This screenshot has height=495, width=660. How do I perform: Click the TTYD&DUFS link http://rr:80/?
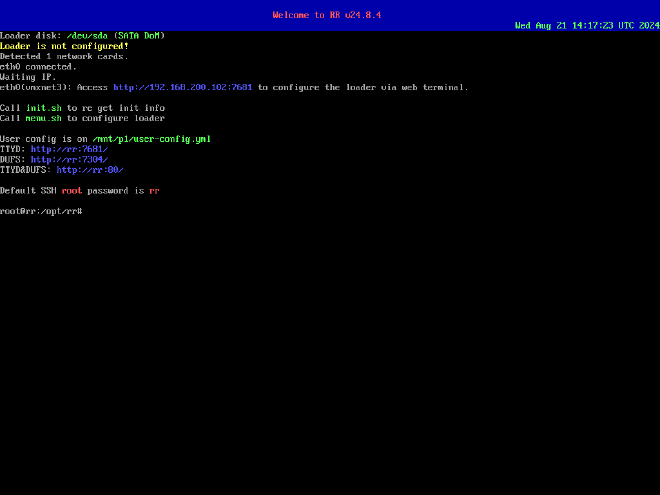89,170
